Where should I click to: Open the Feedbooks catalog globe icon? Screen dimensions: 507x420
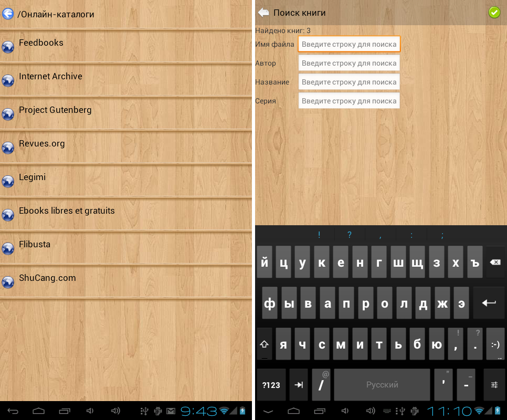click(x=8, y=47)
